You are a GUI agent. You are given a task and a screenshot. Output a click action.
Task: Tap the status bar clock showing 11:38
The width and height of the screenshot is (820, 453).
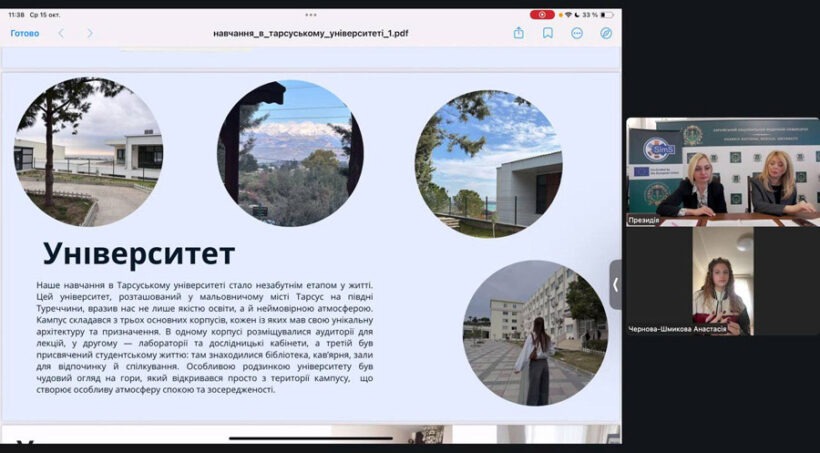(17, 15)
